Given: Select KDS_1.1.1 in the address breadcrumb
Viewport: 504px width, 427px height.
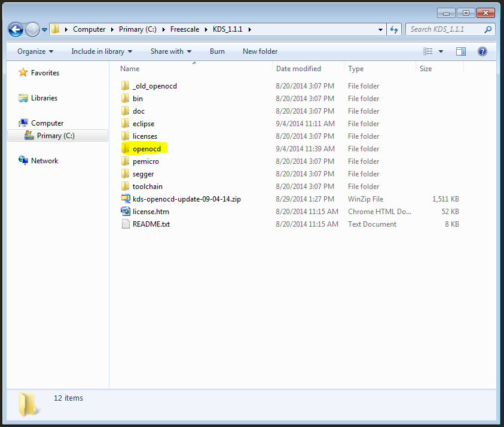Looking at the screenshot, I should click(x=228, y=29).
